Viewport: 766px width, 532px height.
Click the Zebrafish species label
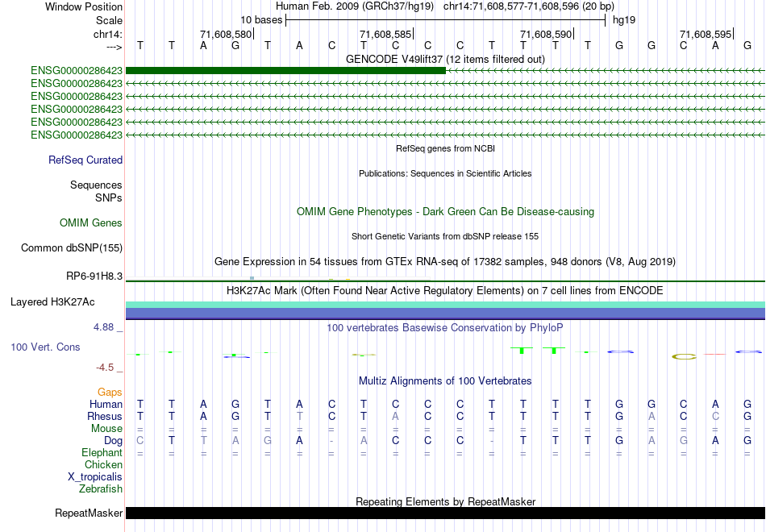point(101,488)
